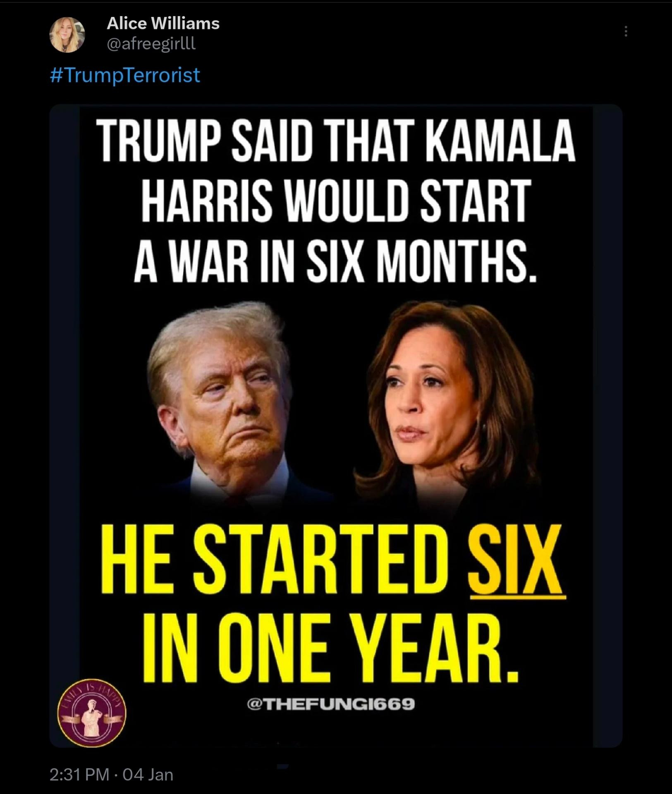Click the @THEFUNGI669 watermark text

point(331,703)
